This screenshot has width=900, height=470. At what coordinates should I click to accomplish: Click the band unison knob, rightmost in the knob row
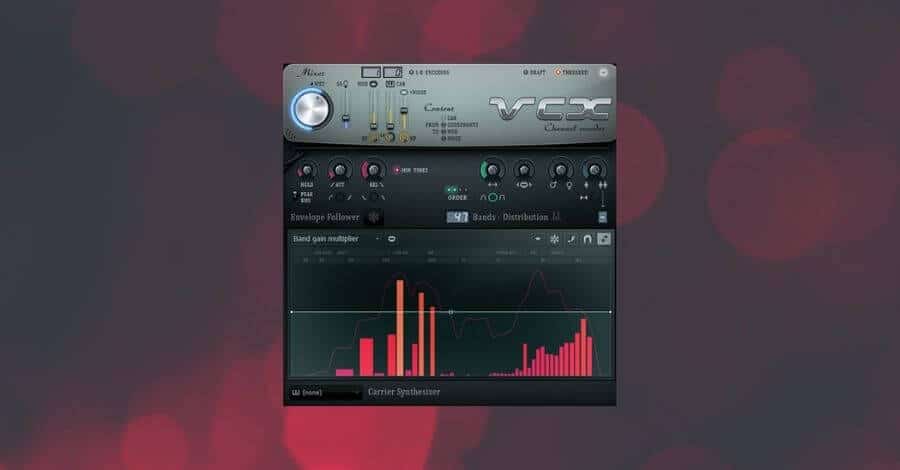coord(594,170)
